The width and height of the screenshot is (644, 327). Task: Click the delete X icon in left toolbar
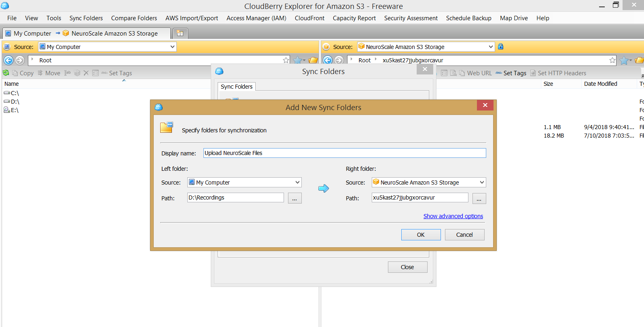(x=86, y=73)
